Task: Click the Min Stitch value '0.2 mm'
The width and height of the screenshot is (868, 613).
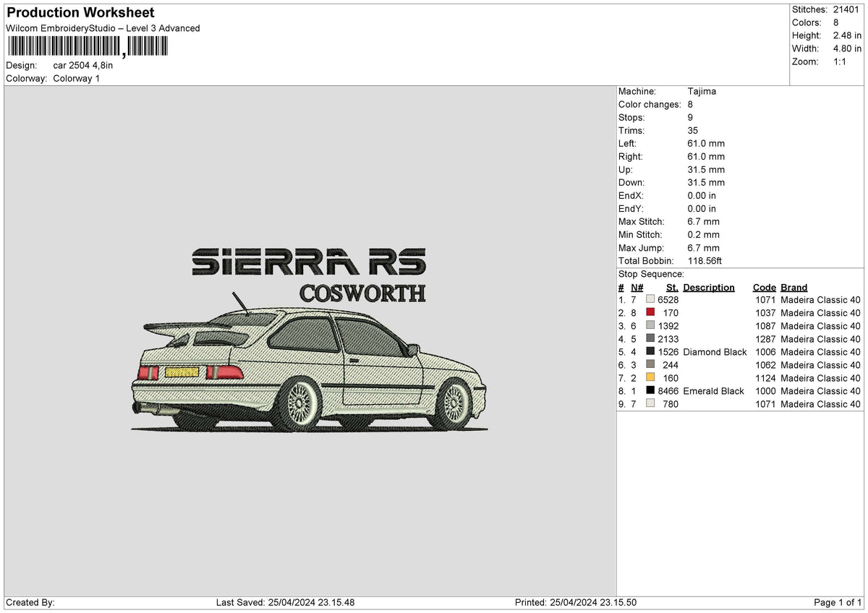Action: [x=703, y=235]
